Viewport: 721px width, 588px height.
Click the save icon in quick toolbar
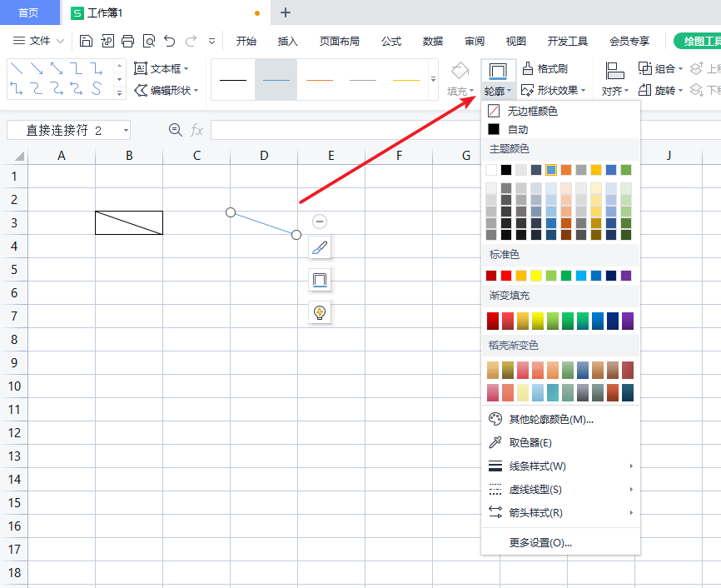pos(87,41)
